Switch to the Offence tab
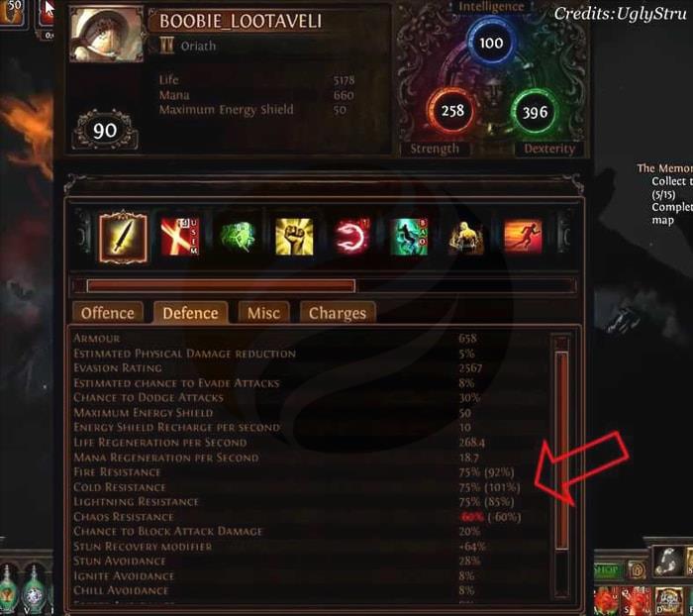This screenshot has height=616, width=693. 108,313
